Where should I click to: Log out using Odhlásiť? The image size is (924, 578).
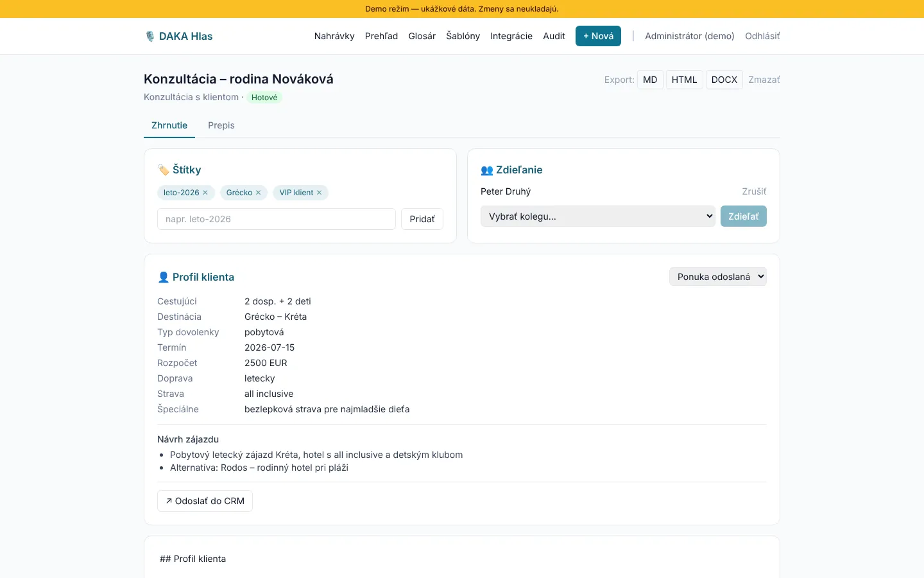point(762,36)
